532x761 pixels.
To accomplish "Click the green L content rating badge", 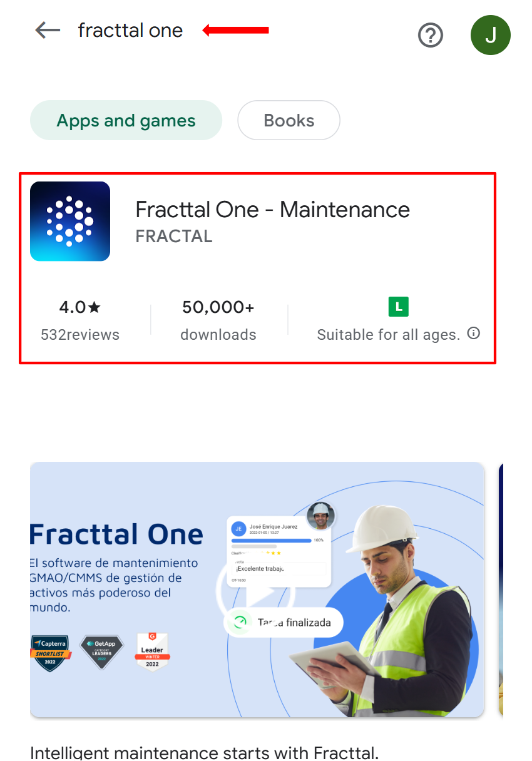I will (398, 307).
